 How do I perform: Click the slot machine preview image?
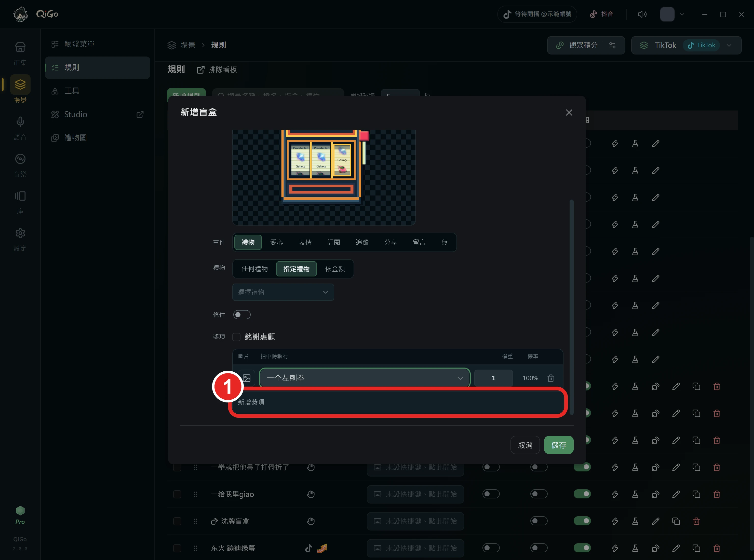tap(324, 177)
